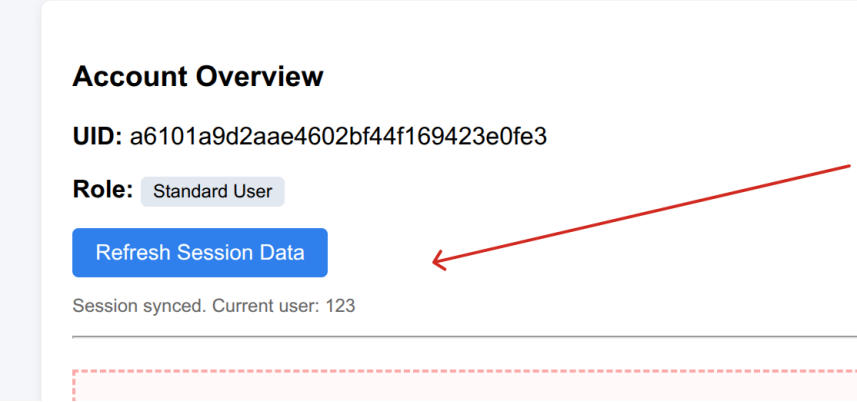Image resolution: width=857 pixels, height=402 pixels.
Task: Click the word 'Refresh' on the blue button
Action: pyautogui.click(x=132, y=253)
